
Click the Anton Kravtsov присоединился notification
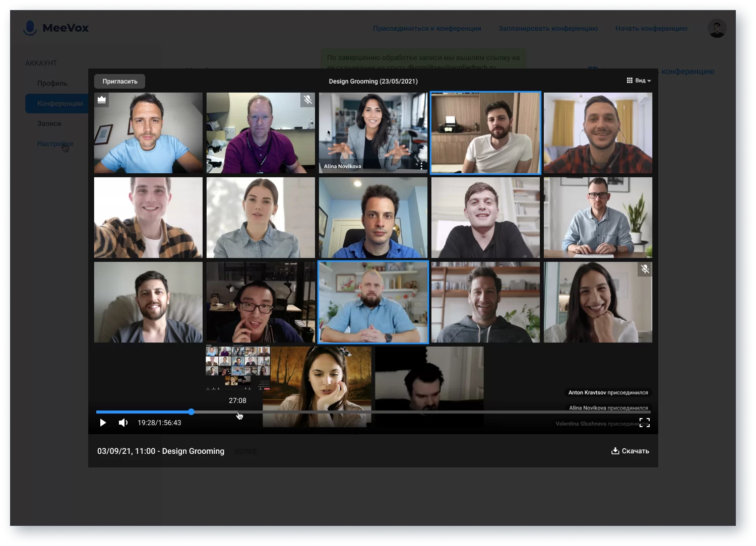[x=608, y=392]
